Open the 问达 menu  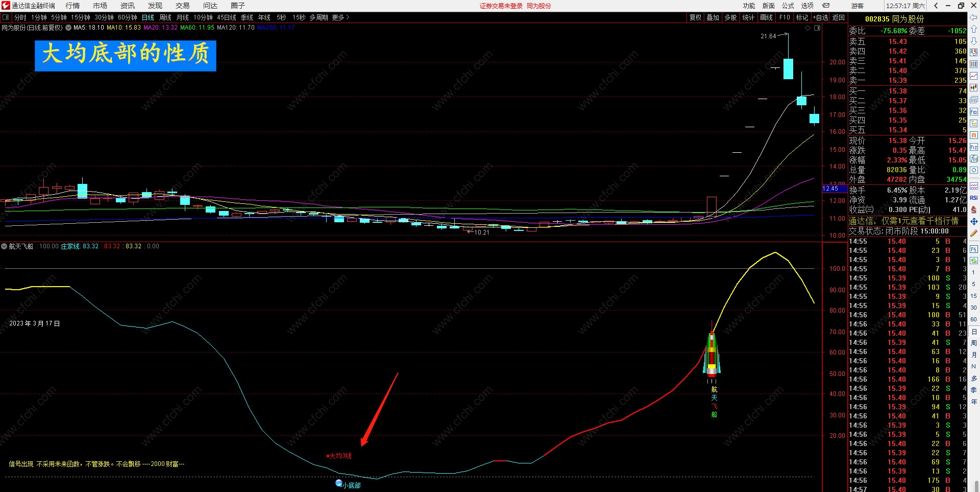pos(210,6)
